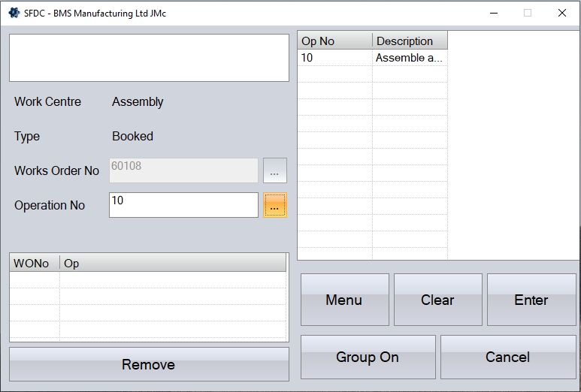
Task: Click into the Operation No field
Action: point(183,205)
